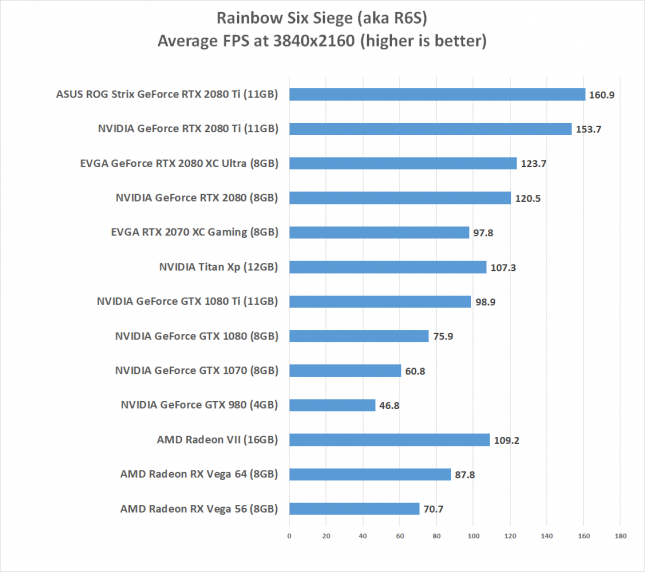Click the data value '70.7'

pos(434,509)
